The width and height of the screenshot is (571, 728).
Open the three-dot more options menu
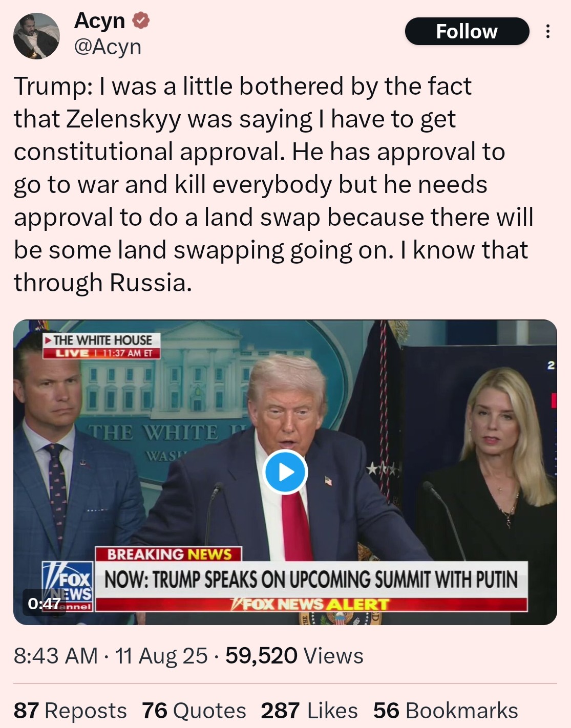547,31
